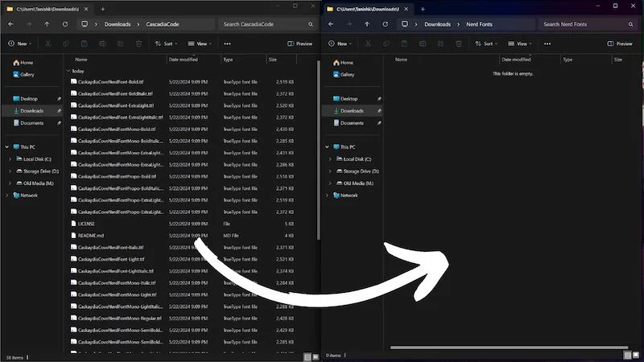Toggle the Preview pane in Nerd Fonts window
644x362 pixels.
(620, 43)
